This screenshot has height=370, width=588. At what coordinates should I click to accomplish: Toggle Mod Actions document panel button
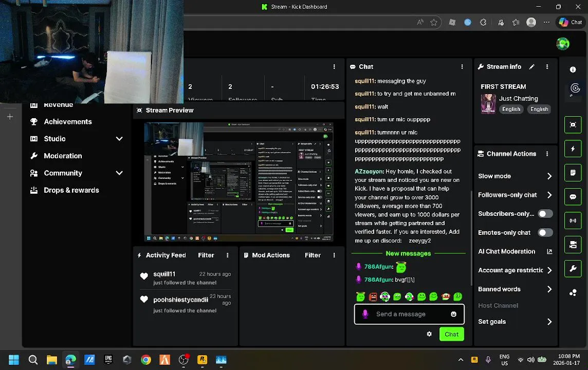coord(573,173)
